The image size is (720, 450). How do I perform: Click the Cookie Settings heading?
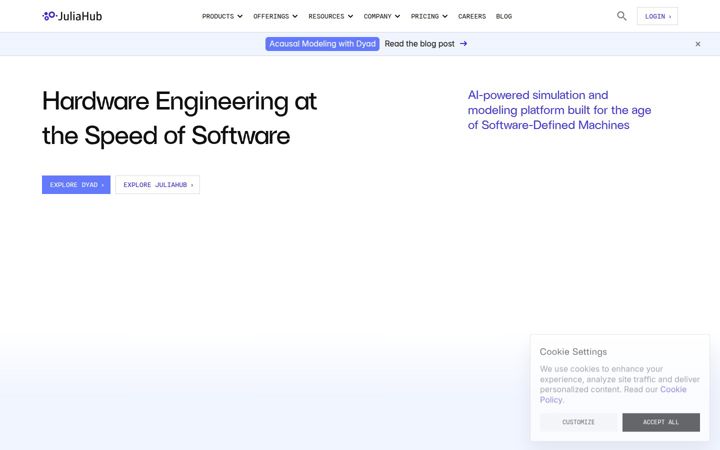(x=573, y=352)
